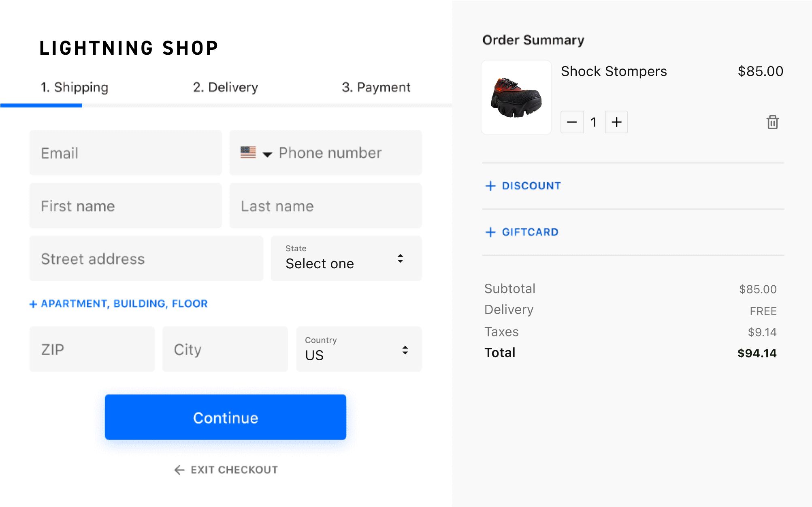This screenshot has height=507, width=812.
Task: Click the blue shipping progress bar
Action: coord(40,105)
